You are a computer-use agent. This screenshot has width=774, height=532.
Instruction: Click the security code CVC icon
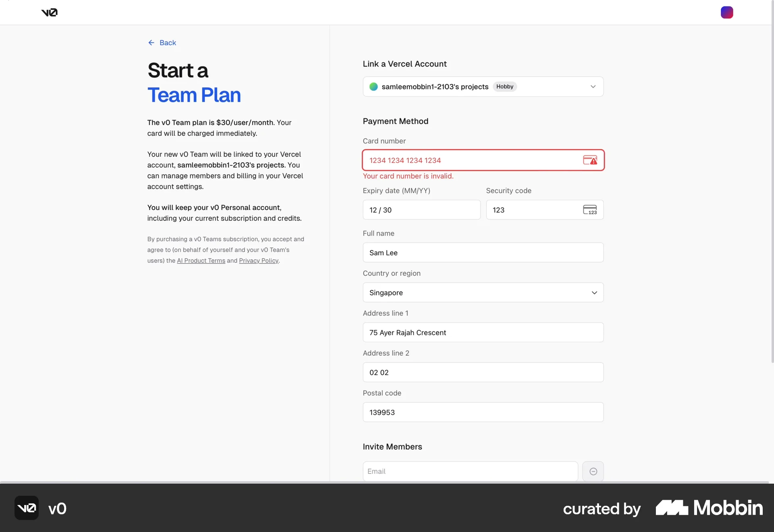pos(589,210)
